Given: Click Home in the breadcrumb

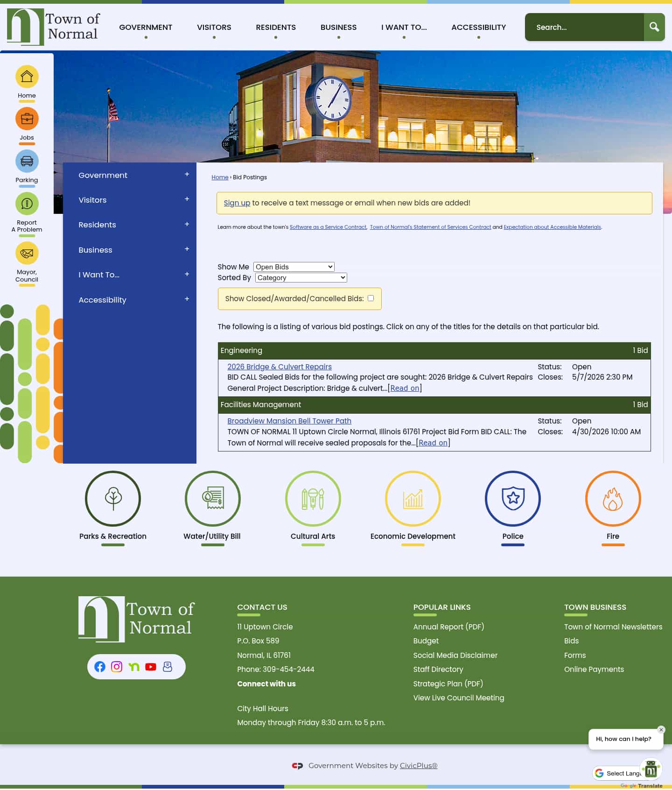Looking at the screenshot, I should pyautogui.click(x=220, y=177).
